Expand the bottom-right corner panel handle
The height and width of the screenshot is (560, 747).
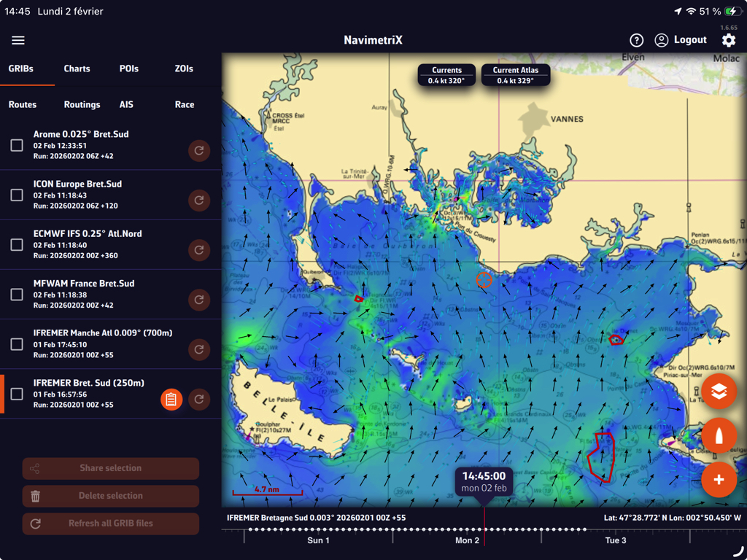(x=738, y=551)
